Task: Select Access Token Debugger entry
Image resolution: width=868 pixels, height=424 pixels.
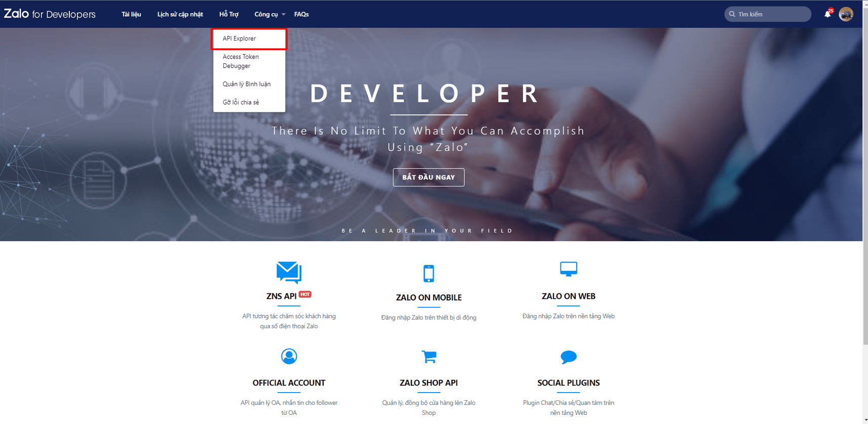Action: (x=249, y=61)
